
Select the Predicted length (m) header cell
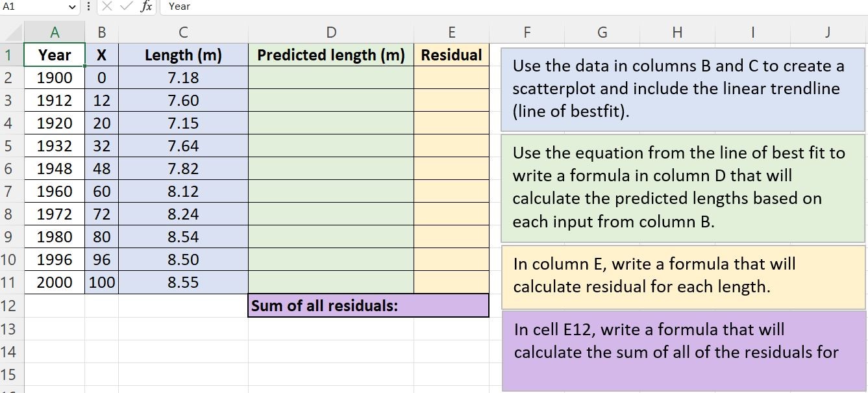tap(331, 55)
